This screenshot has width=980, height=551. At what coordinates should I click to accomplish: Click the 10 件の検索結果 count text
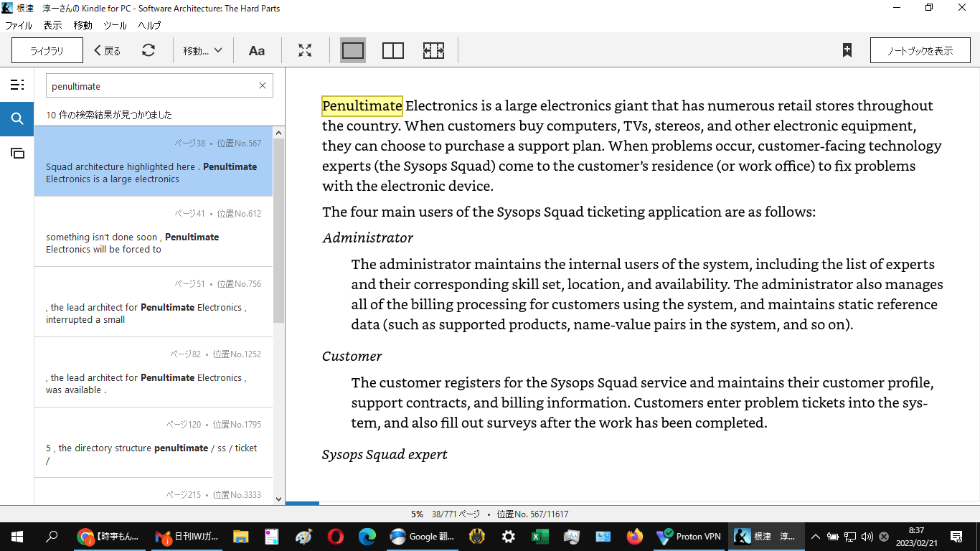pos(109,115)
